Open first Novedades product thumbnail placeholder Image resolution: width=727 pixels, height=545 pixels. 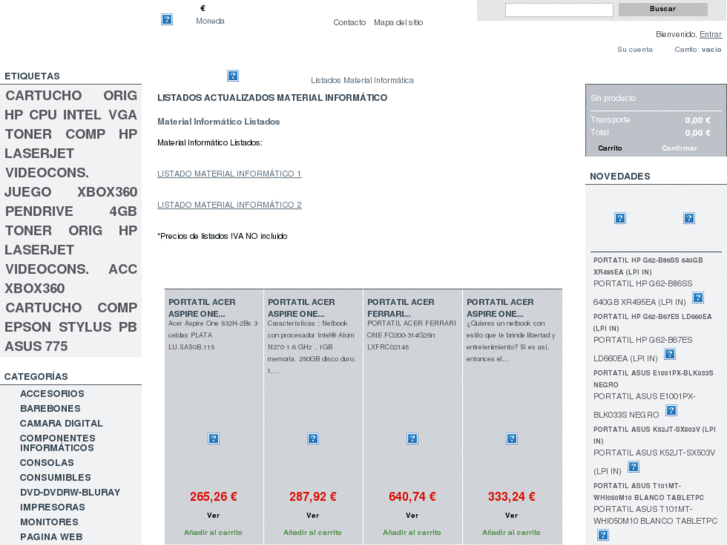[620, 218]
